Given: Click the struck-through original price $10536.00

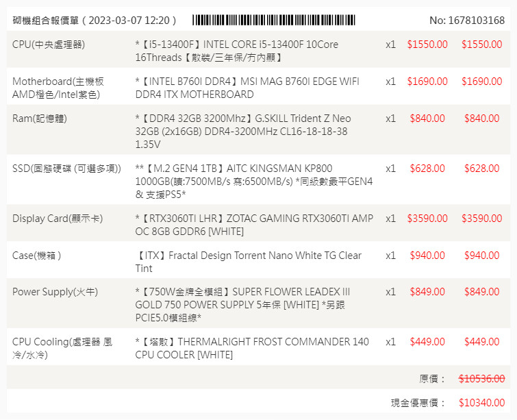Looking at the screenshot, I should (x=481, y=378).
